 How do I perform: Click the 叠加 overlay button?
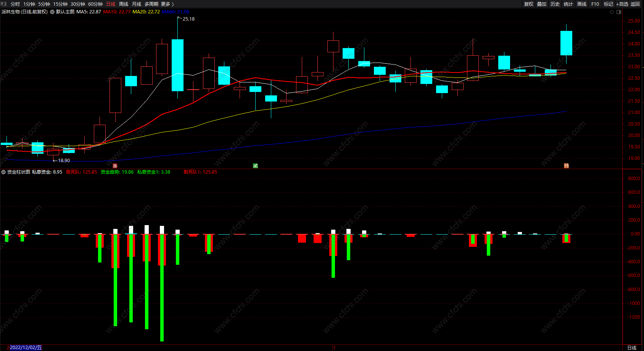542,4
